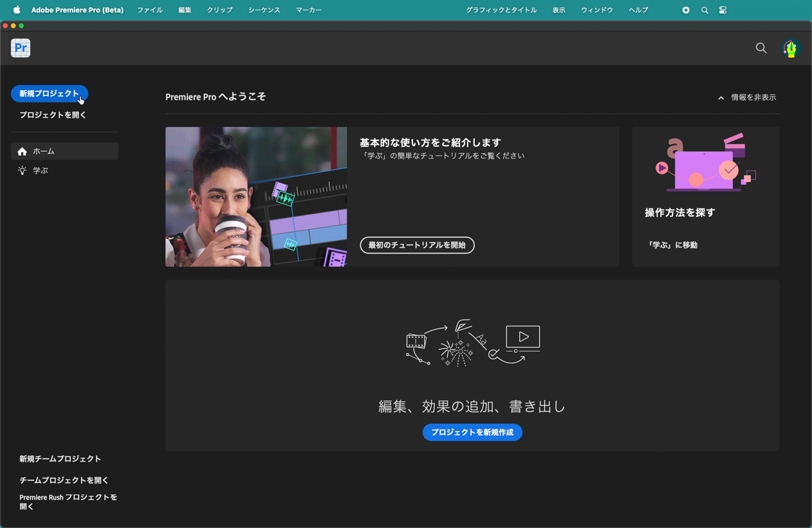Open the ウィンドウ menu
Viewport: 812px width, 528px height.
pyautogui.click(x=597, y=10)
